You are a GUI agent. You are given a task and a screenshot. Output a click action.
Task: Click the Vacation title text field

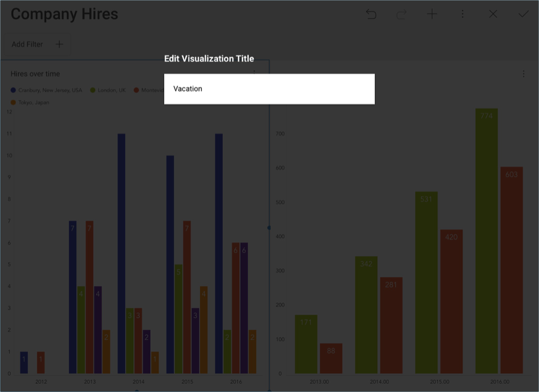click(x=269, y=89)
